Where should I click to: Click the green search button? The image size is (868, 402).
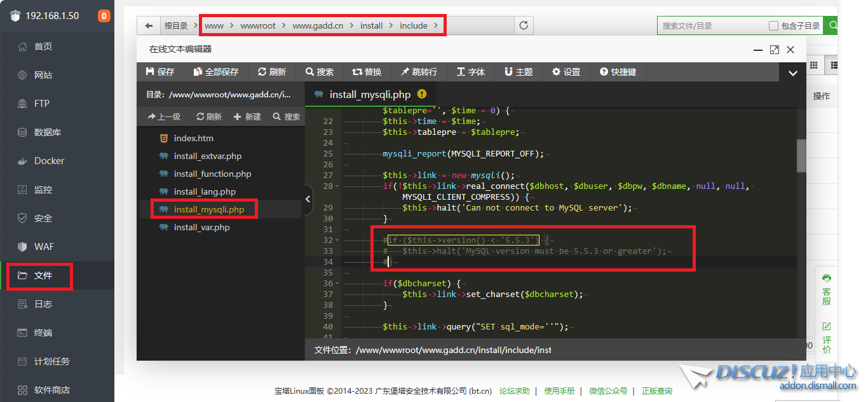pyautogui.click(x=831, y=25)
